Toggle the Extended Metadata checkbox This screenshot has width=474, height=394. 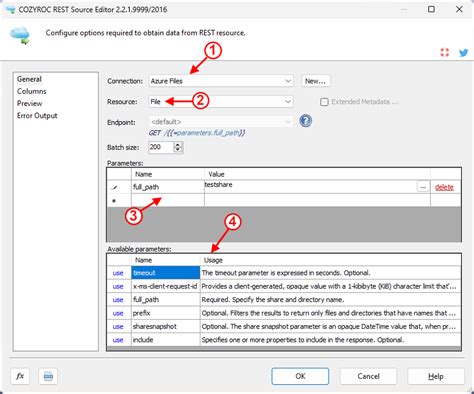tap(324, 102)
